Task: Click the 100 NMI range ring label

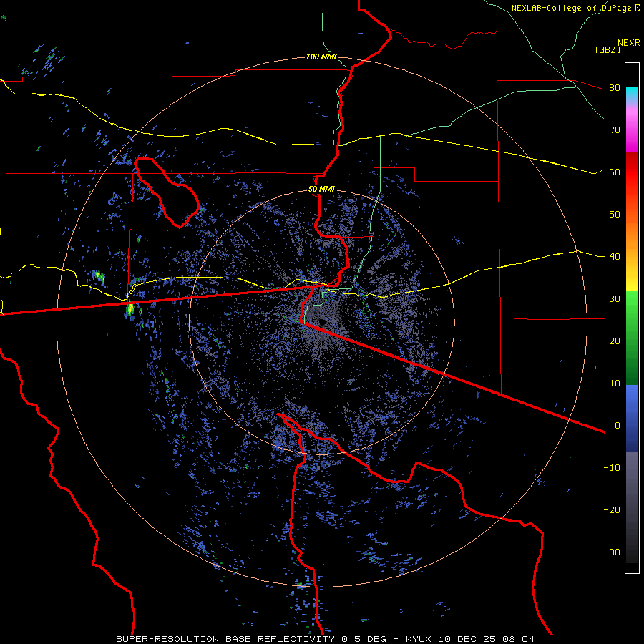Action: click(x=321, y=57)
